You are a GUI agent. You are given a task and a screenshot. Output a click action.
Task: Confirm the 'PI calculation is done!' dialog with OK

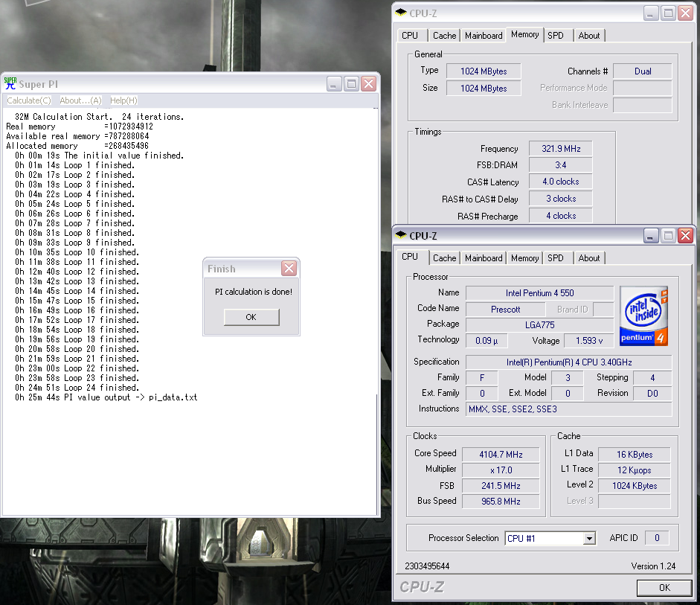(251, 317)
